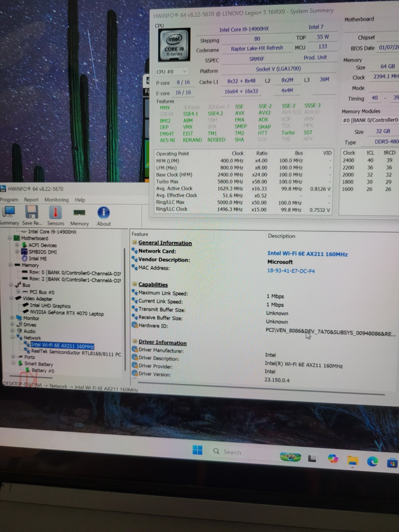Screen dimensions: 399x532
Task: Select Row: 2 memory bank entry
Action: point(75,279)
